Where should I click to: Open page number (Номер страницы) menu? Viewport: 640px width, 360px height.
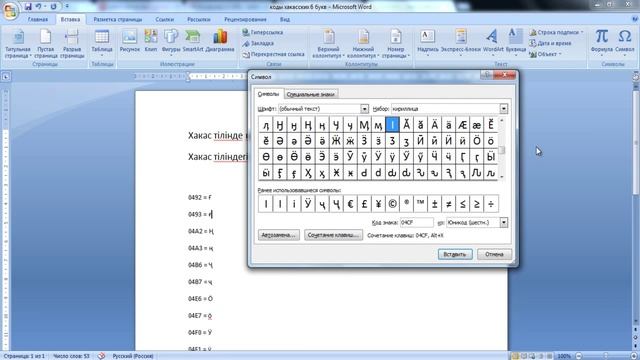coord(396,44)
